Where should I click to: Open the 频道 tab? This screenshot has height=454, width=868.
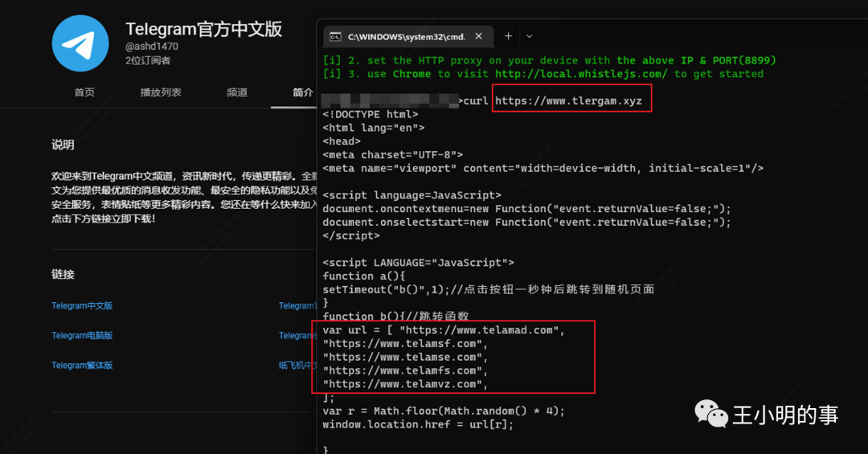237,92
